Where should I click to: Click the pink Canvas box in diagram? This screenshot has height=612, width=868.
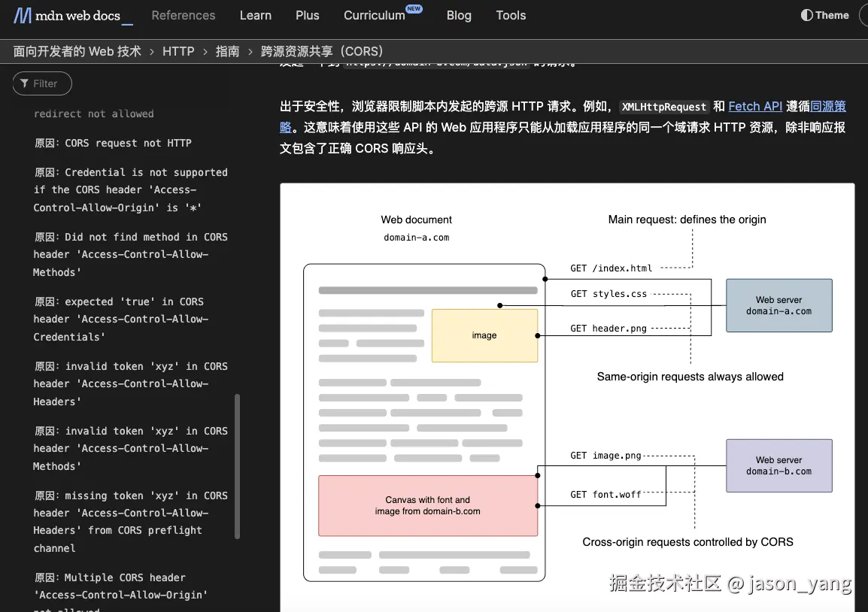click(428, 505)
